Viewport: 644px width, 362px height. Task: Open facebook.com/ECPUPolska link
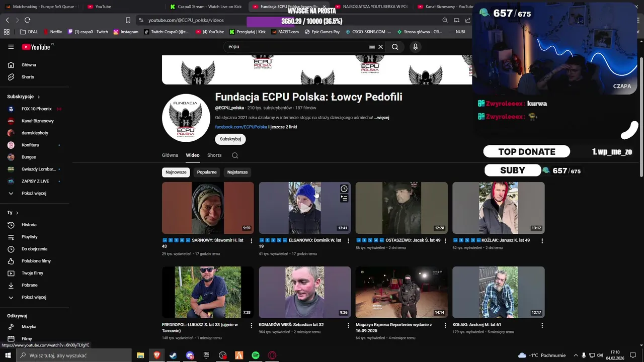coord(241,127)
